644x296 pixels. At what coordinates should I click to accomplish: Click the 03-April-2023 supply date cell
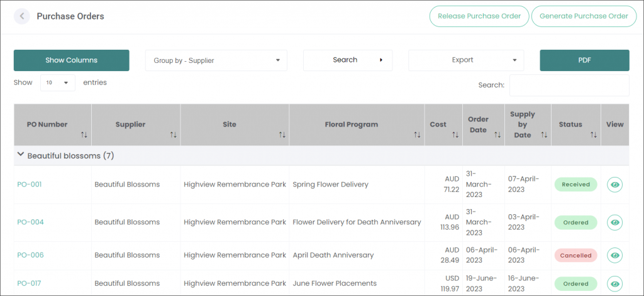click(528, 222)
